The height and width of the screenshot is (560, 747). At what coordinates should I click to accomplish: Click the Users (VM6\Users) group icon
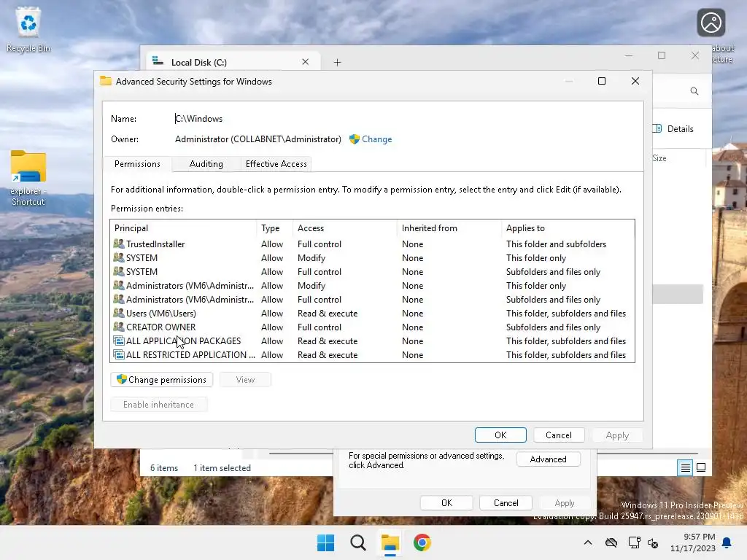click(x=119, y=314)
